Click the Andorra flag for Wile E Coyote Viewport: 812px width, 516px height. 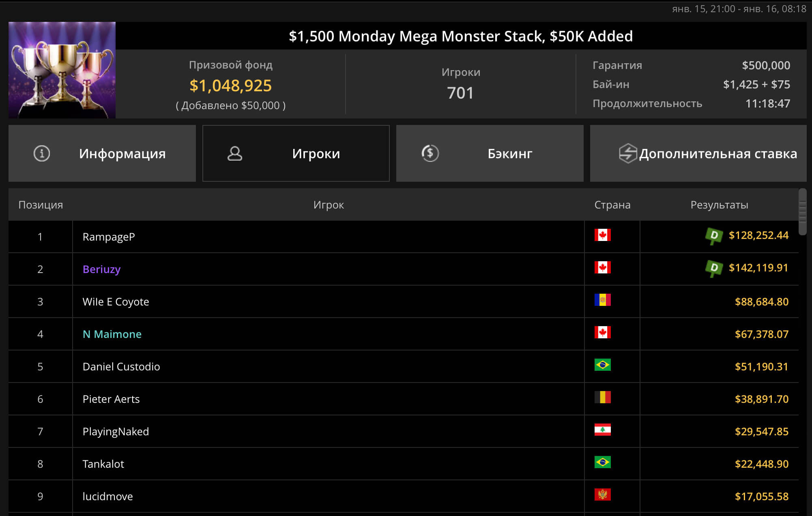click(602, 300)
